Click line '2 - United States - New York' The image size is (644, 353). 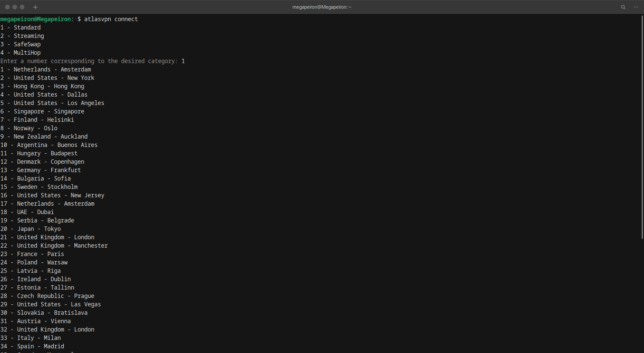click(x=47, y=78)
